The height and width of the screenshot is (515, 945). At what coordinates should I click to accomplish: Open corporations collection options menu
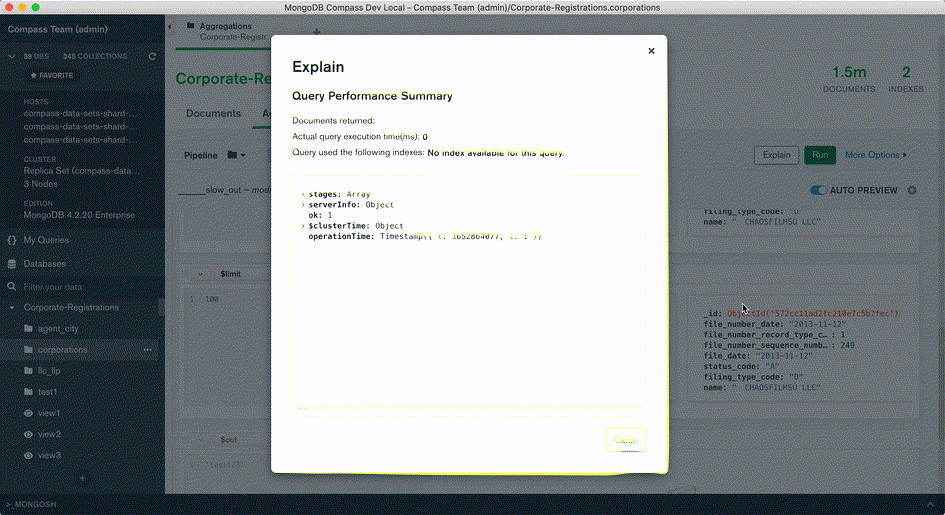pos(148,349)
